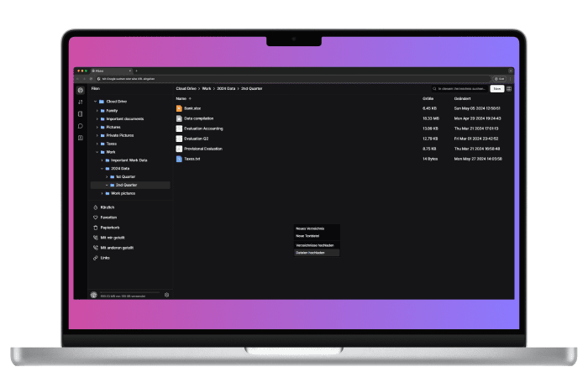588x367 pixels.
Task: Open the settings gear at sidebar bottom
Action: pyautogui.click(x=166, y=294)
